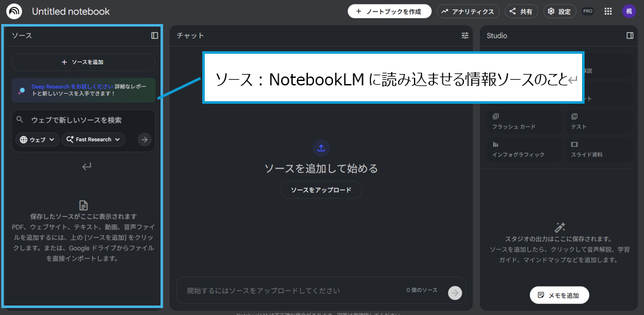644x315 pixels.
Task: Open 設定 with the gear icon
Action: [x=559, y=11]
